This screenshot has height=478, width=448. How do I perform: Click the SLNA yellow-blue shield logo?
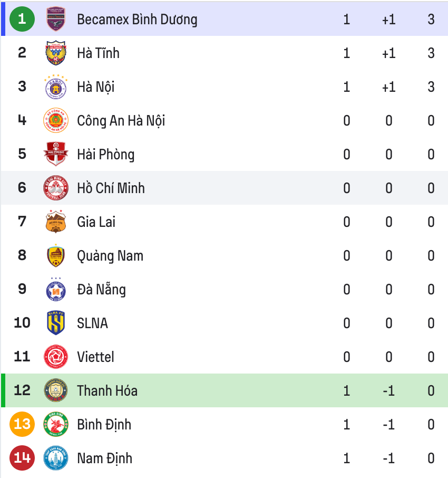point(56,323)
